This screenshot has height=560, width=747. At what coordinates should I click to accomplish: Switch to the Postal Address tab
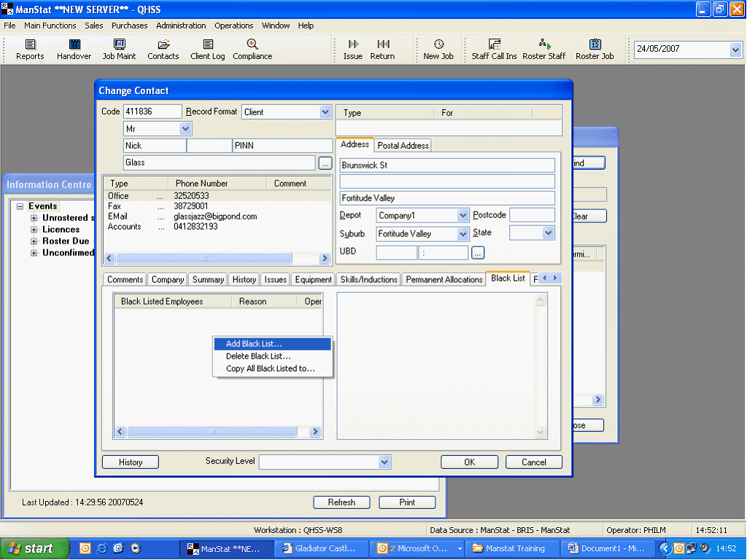tap(403, 145)
